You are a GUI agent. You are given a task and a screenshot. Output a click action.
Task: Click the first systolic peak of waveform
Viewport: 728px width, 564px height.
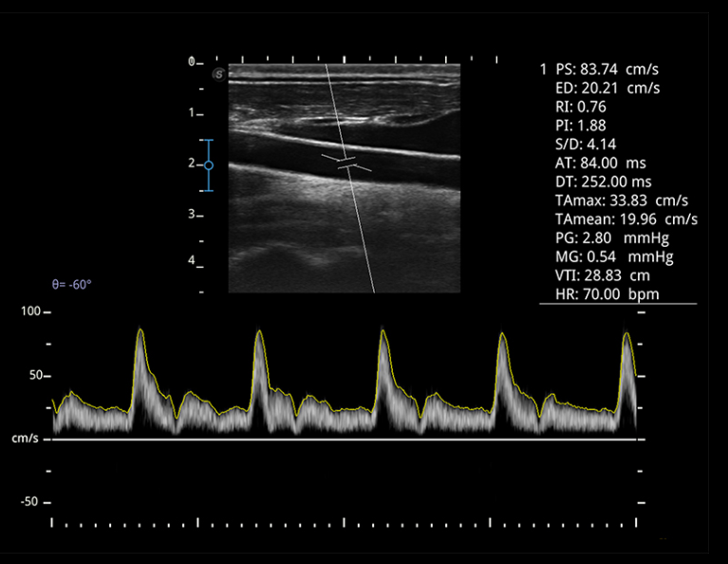click(140, 330)
